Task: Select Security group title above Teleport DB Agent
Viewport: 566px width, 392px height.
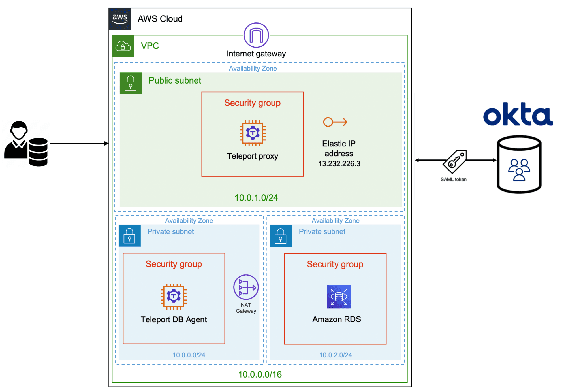Action: (x=174, y=264)
